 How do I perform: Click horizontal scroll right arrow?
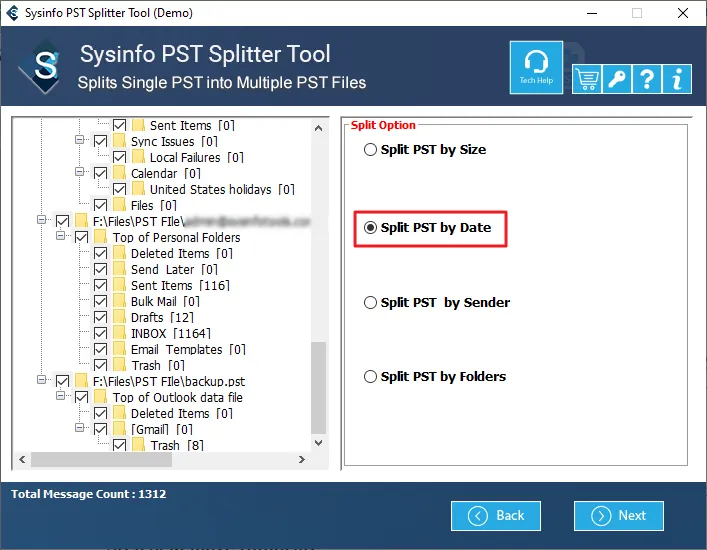[302, 459]
